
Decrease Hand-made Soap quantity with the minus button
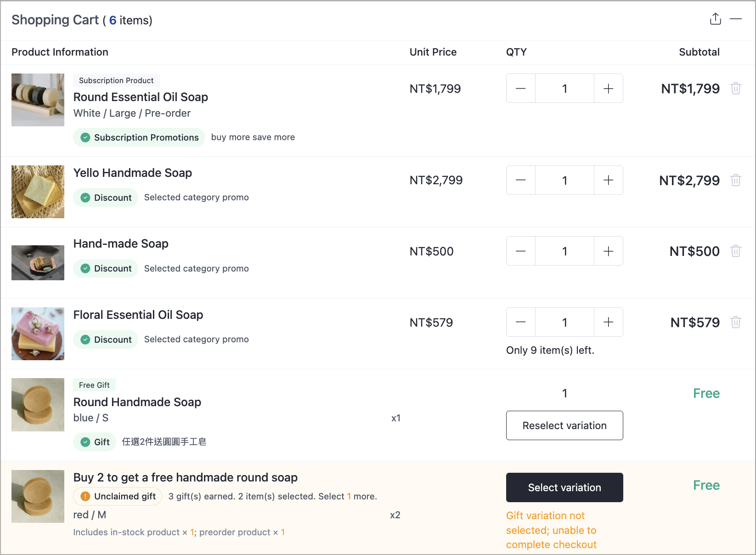521,251
